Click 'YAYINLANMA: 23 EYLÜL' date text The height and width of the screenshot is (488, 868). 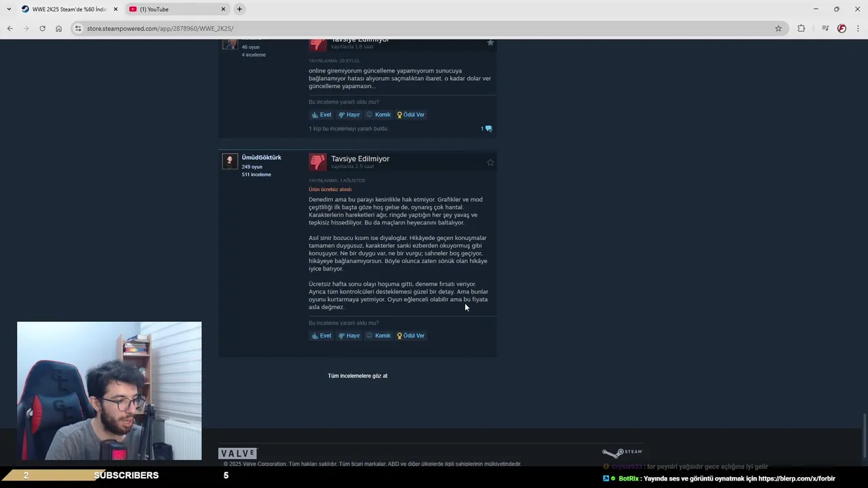point(334,61)
